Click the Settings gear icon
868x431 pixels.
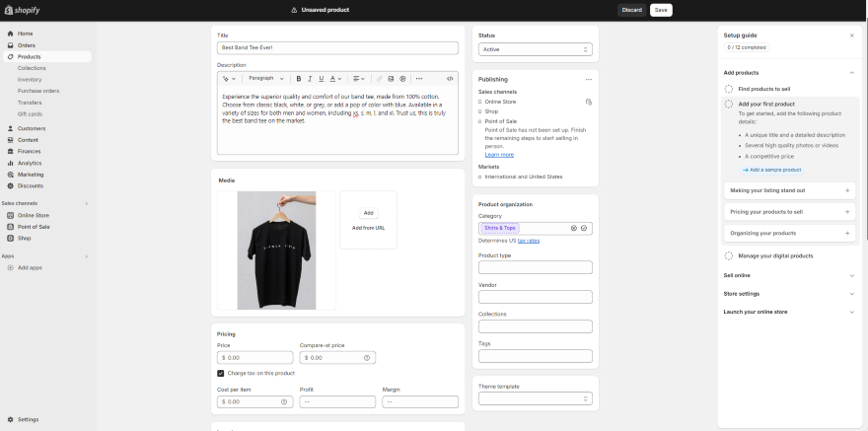pos(10,419)
